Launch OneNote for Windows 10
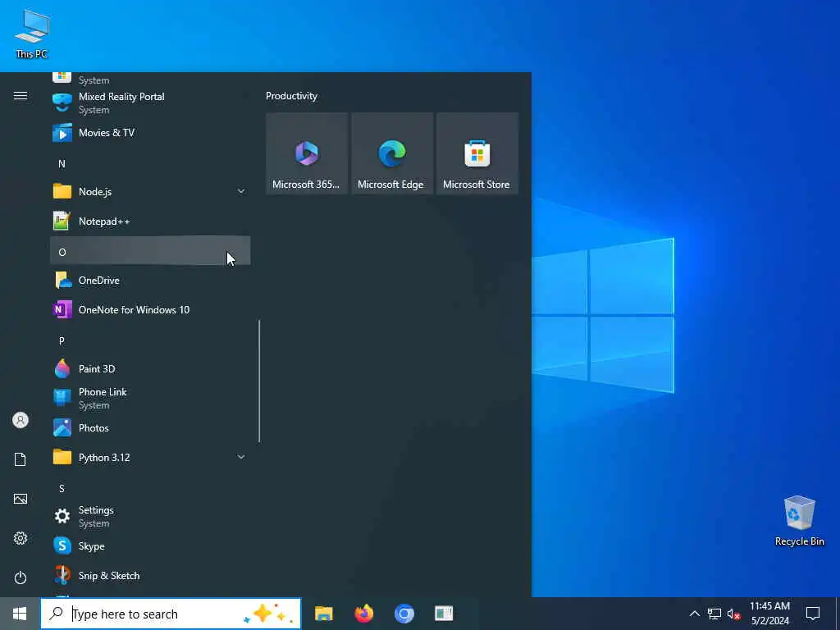Image resolution: width=840 pixels, height=630 pixels. point(150,309)
